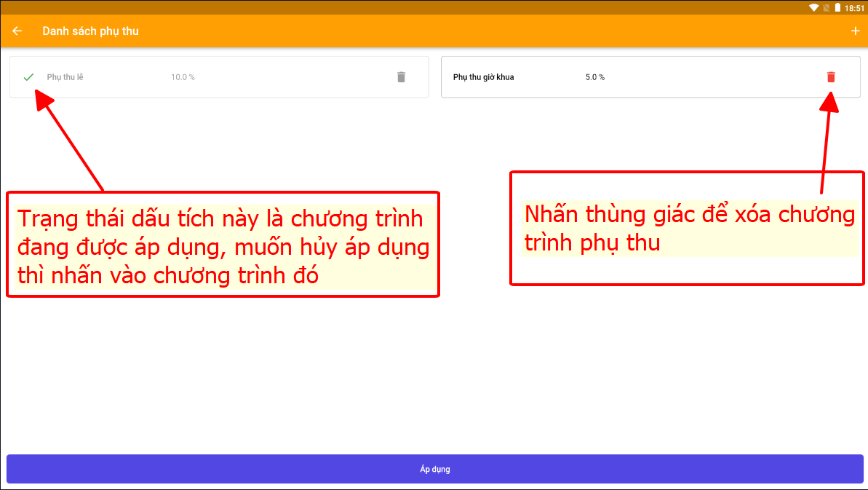Click the cellular signal icon
This screenshot has width=868, height=490.
(x=826, y=7)
